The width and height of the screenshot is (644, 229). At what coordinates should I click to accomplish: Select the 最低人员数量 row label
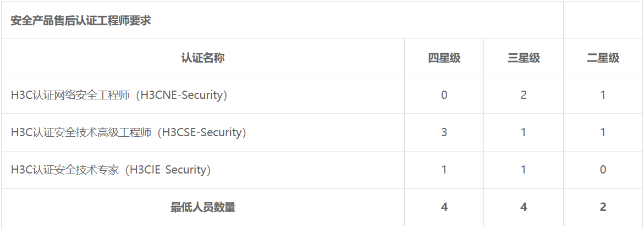202,207
